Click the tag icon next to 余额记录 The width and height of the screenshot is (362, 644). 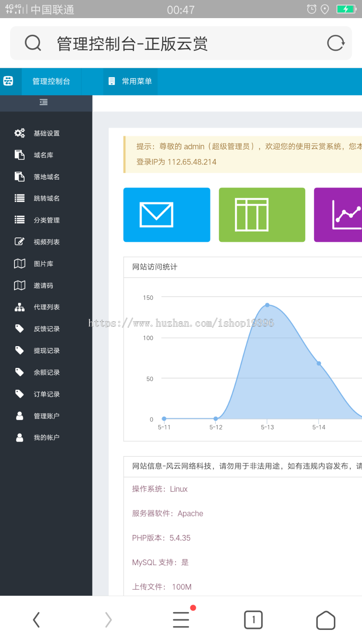(20, 372)
